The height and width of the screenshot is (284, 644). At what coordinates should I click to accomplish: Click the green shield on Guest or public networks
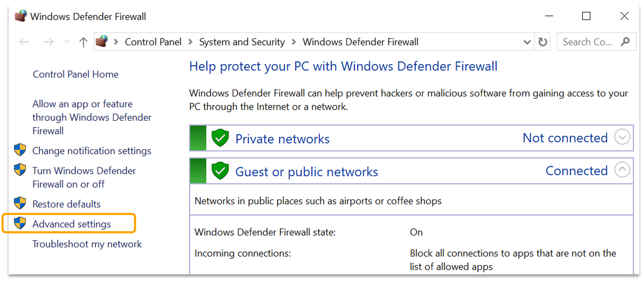pyautogui.click(x=220, y=171)
